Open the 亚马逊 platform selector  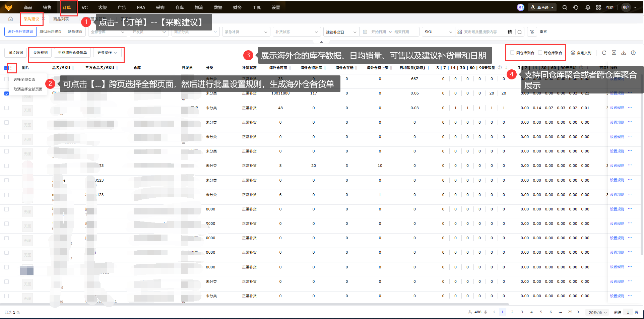[542, 7]
